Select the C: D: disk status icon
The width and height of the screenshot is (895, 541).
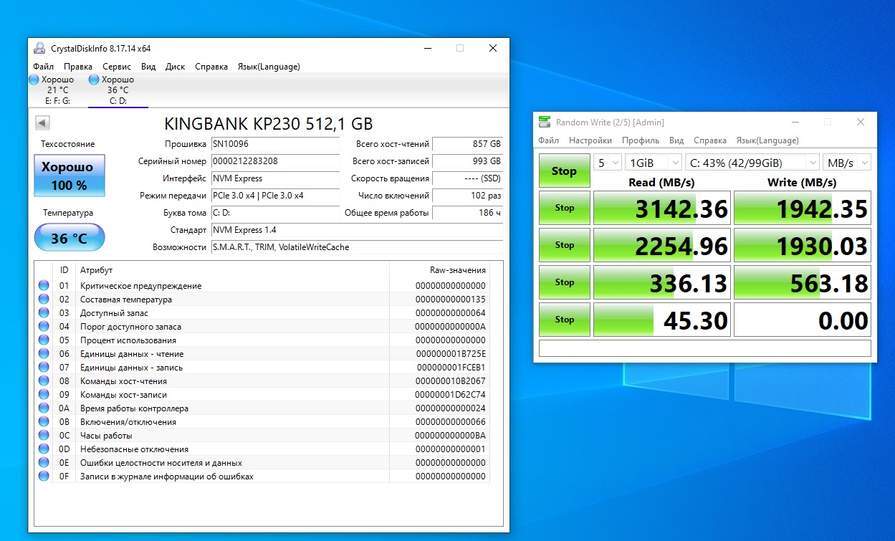(94, 80)
